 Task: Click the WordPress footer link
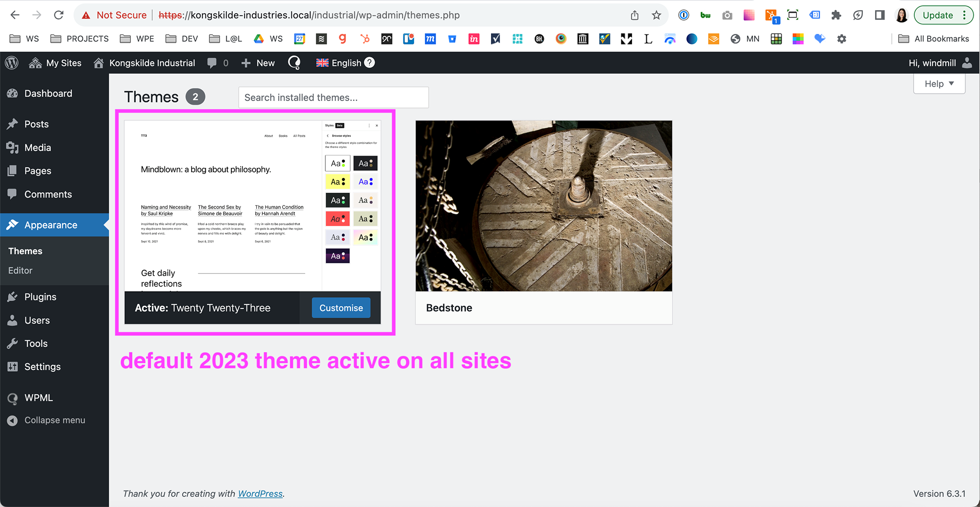pyautogui.click(x=260, y=494)
